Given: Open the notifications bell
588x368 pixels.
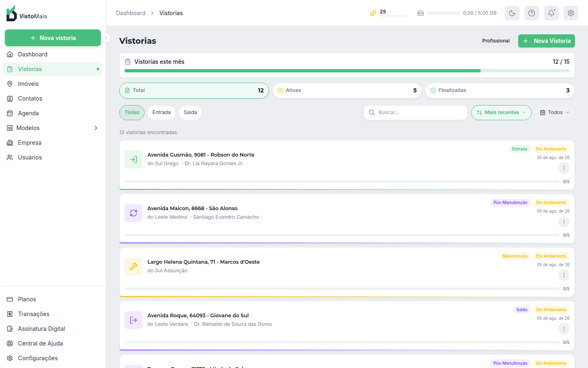Looking at the screenshot, I should [551, 13].
